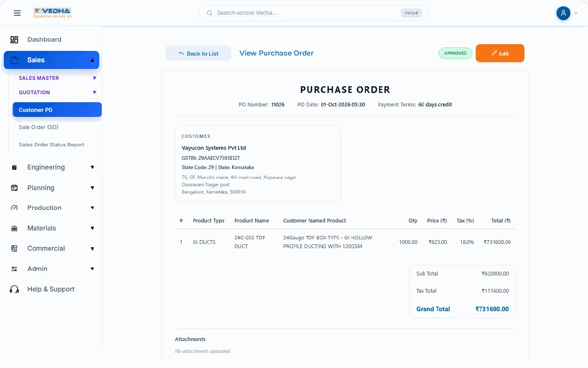Focus the Search across Vedha field
Screen dimensions: 588x368
point(314,13)
